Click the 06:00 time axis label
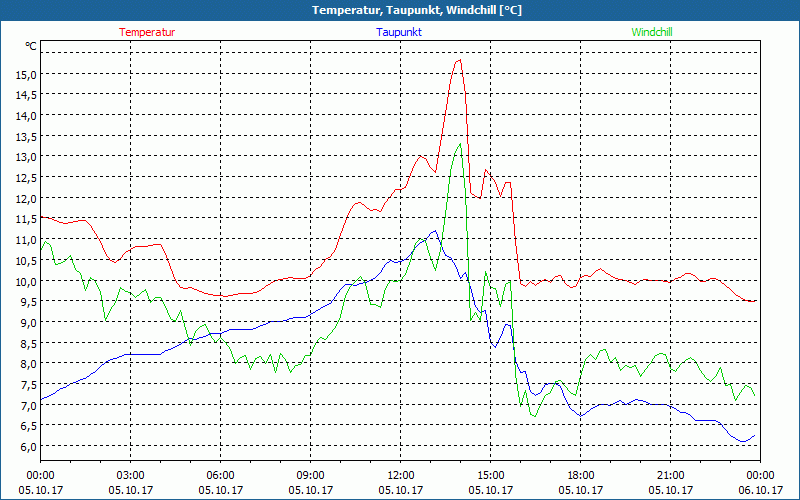This screenshot has width=800, height=500. [220, 476]
